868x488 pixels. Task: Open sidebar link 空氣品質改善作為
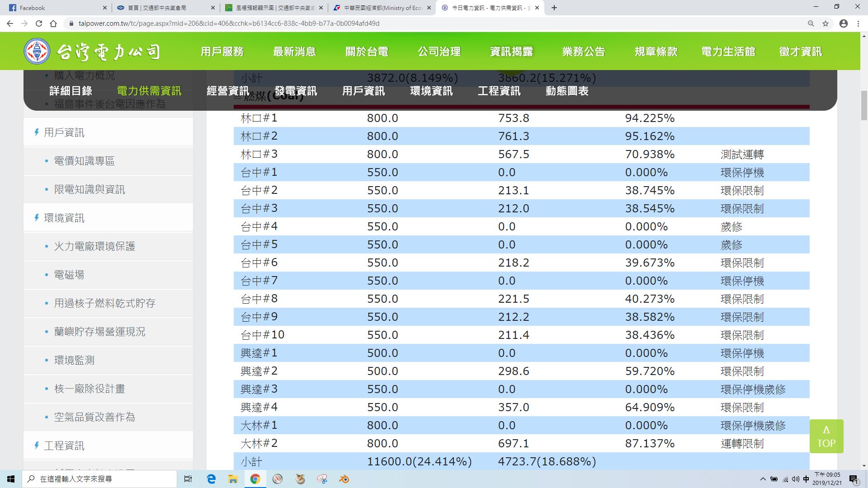94,417
